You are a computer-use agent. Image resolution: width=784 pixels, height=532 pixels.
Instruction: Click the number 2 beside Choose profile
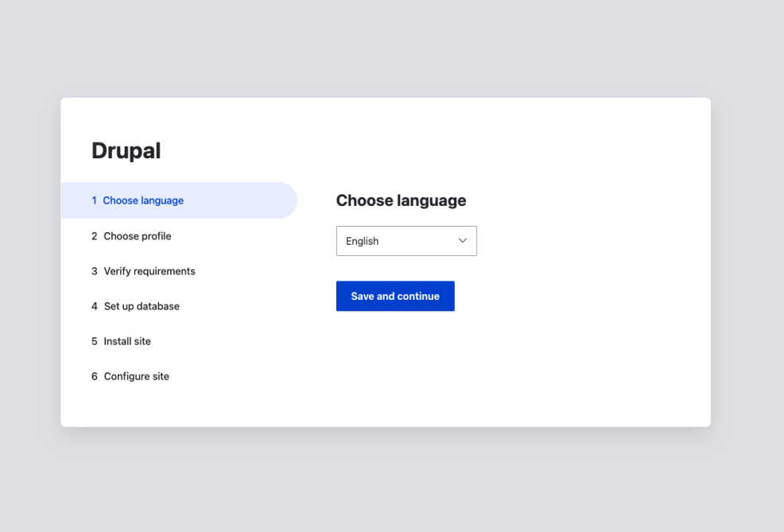pos(94,236)
